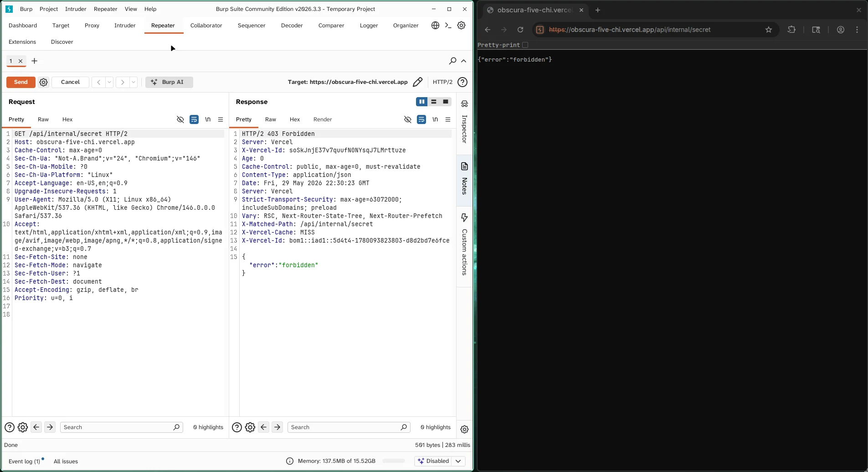Open the browser three-dot menu
Screen dimensions: 868x472
pyautogui.click(x=857, y=30)
